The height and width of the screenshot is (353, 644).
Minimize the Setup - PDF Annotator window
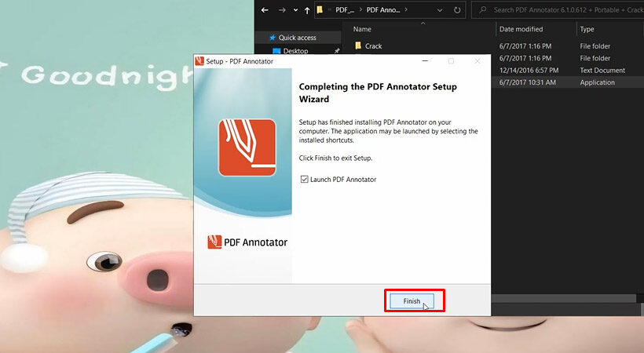[425, 60]
